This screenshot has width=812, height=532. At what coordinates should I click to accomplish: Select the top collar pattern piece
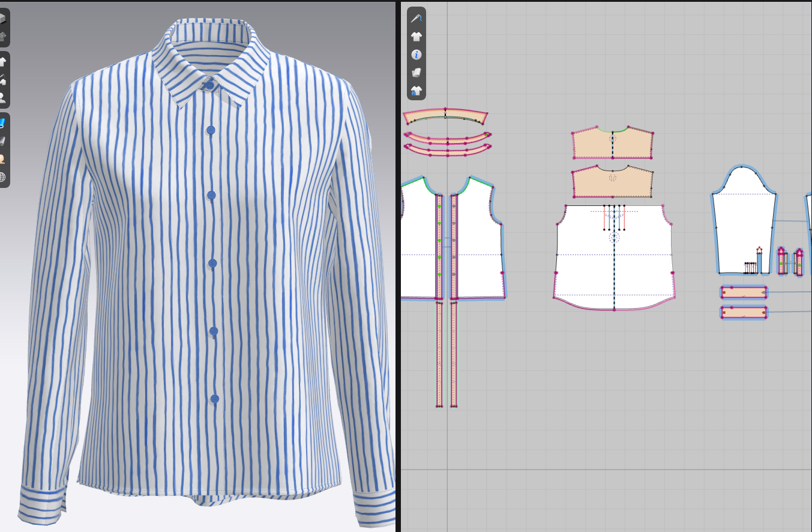pyautogui.click(x=445, y=117)
